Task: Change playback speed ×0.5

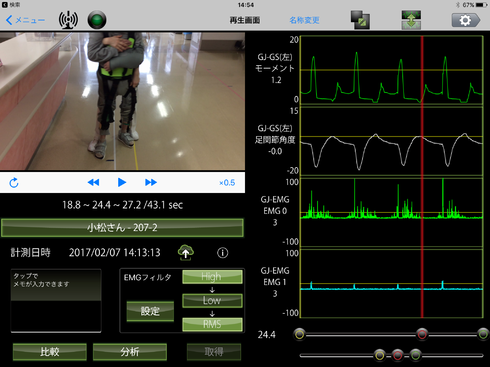Action: point(227,183)
